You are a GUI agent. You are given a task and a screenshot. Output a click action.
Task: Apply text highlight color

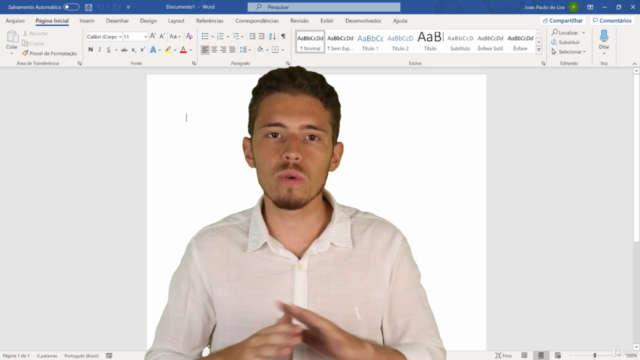(168, 50)
